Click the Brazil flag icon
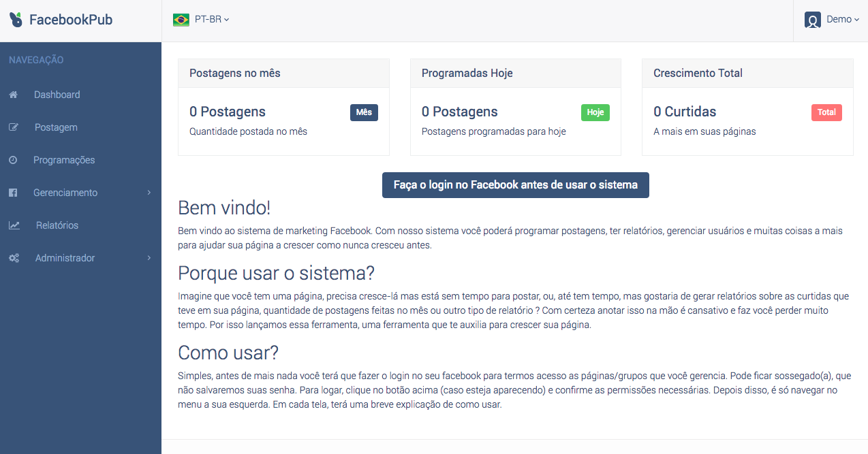The height and width of the screenshot is (454, 868). pyautogui.click(x=181, y=20)
